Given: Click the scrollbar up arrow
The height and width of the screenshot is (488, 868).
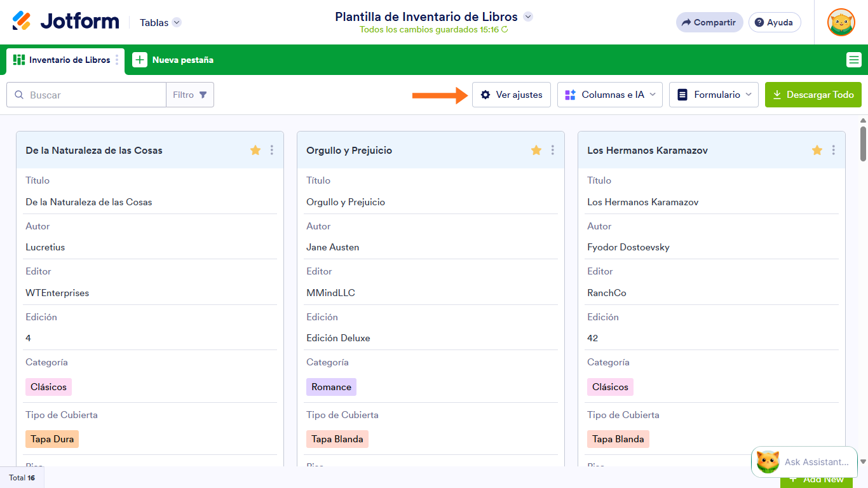Looking at the screenshot, I should (863, 120).
